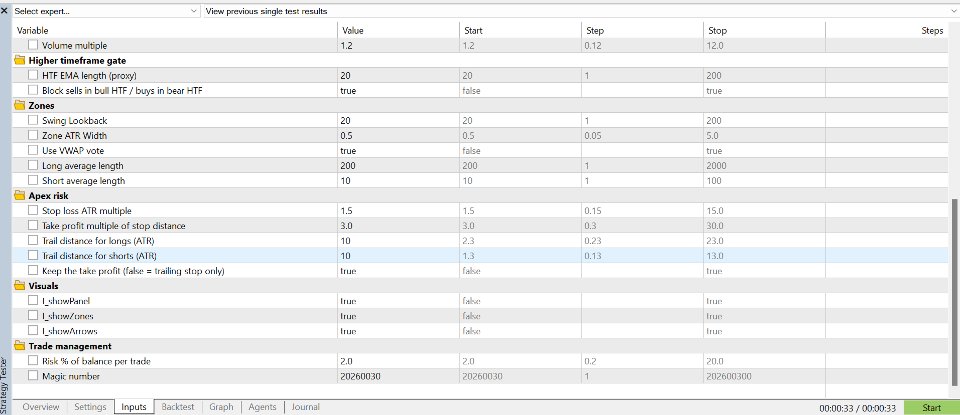Click Magic number stop value 202600300

(765, 376)
